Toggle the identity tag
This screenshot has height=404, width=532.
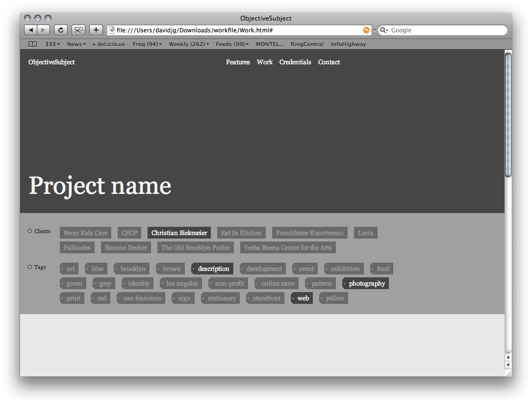[137, 283]
